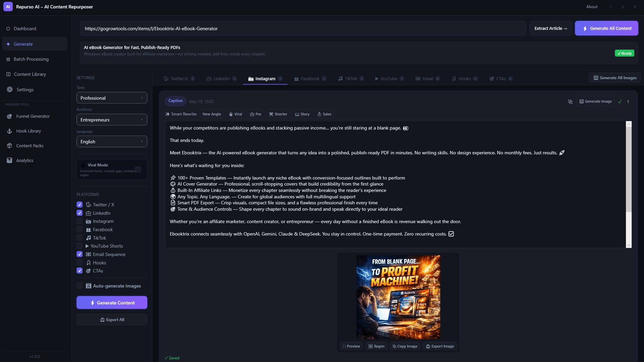This screenshot has width=644, height=362.
Task: Switch to the Hooks tab
Action: coord(464,79)
